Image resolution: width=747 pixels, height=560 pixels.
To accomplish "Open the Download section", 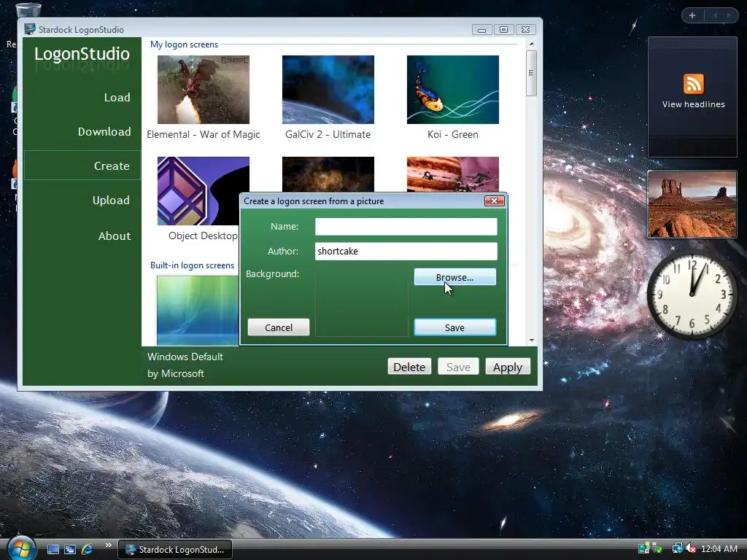I will 104,131.
